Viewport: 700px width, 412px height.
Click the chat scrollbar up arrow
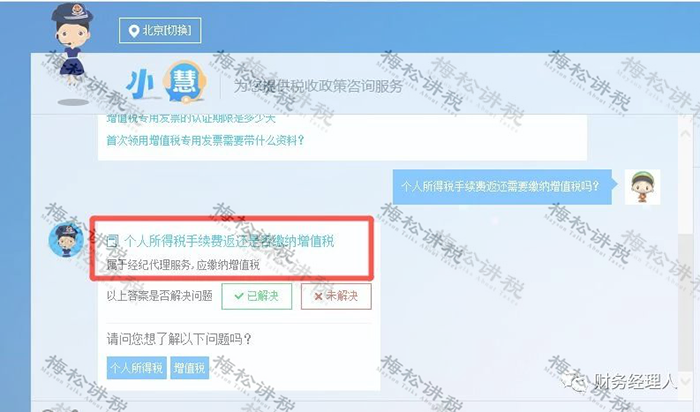tap(686, 133)
